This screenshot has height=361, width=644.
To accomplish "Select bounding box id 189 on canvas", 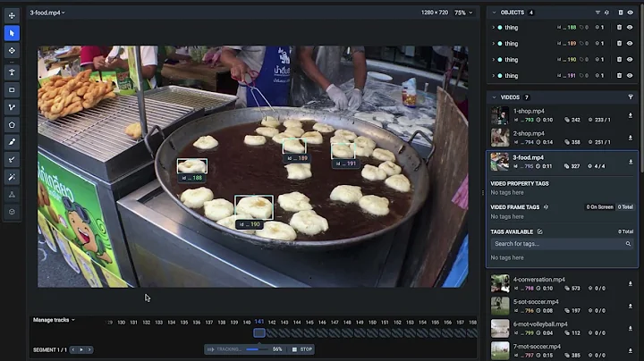I will [294, 146].
